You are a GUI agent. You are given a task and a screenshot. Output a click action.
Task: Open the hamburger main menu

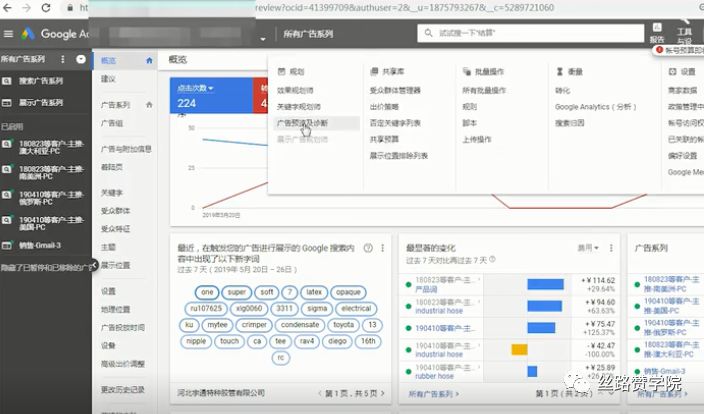click(8, 34)
